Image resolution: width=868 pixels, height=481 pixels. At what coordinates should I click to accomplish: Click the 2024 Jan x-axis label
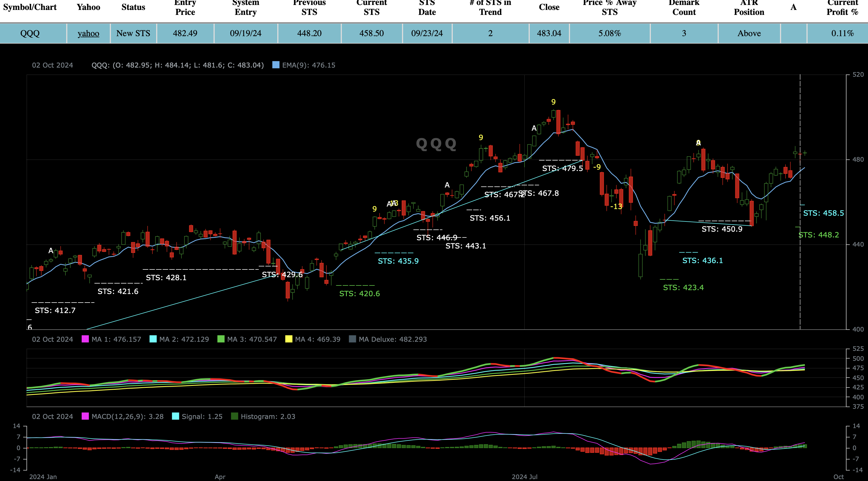tap(43, 477)
